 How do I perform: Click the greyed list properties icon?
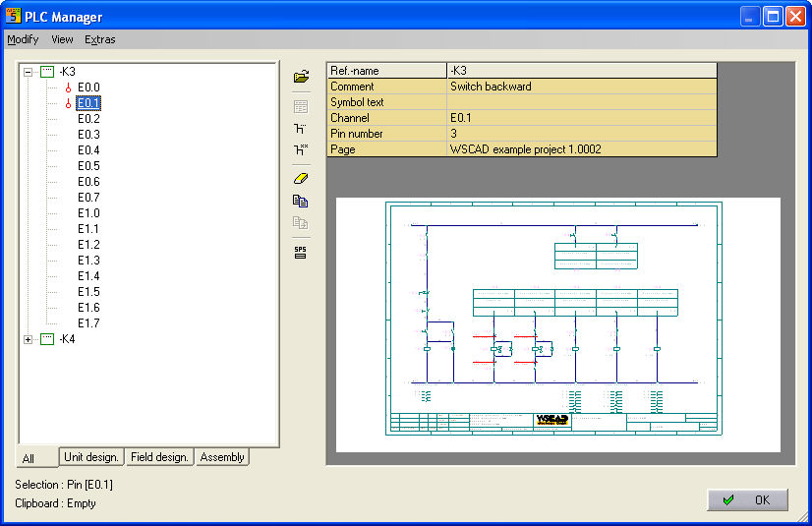click(301, 106)
